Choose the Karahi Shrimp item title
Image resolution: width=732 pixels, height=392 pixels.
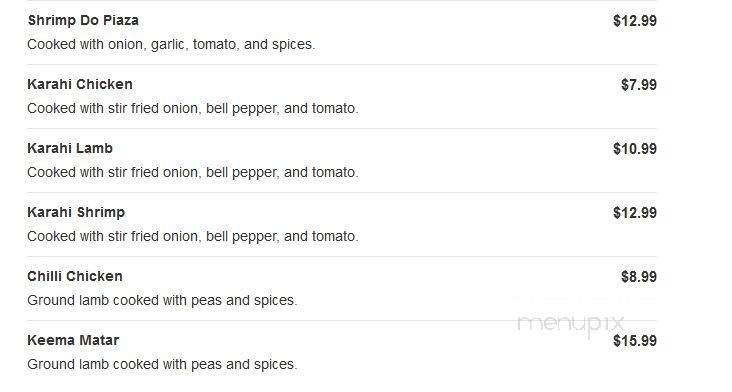[76, 213]
